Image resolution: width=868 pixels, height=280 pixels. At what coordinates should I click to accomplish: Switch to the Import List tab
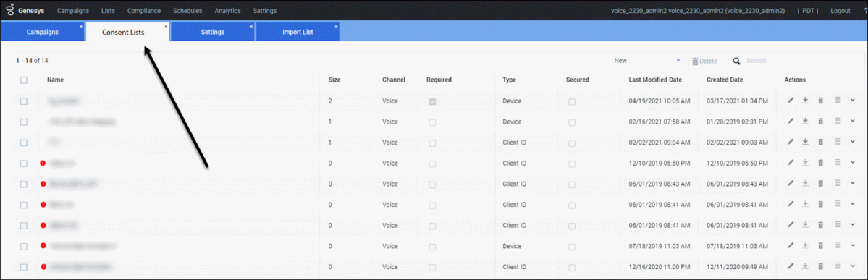298,32
